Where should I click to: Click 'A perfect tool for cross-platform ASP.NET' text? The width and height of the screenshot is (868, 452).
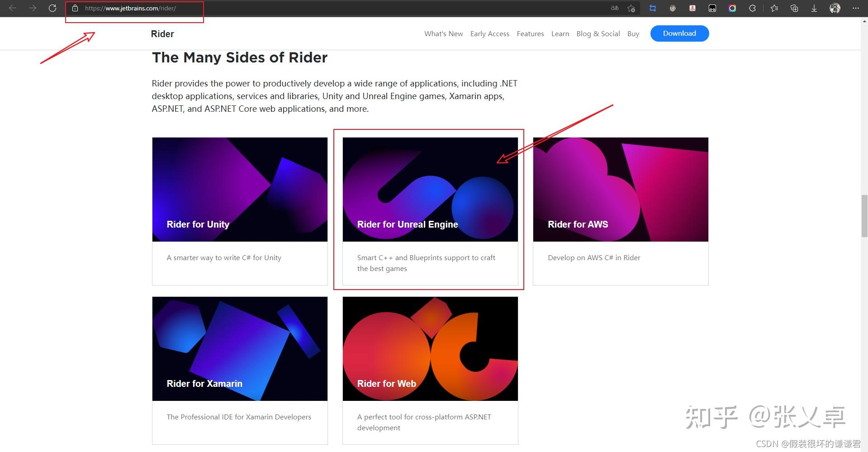(424, 423)
